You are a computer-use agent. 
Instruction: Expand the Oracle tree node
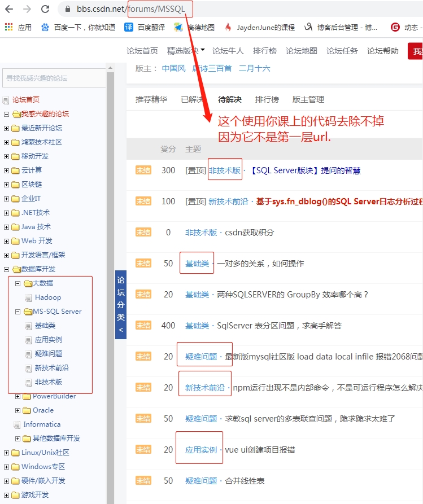[x=18, y=410]
